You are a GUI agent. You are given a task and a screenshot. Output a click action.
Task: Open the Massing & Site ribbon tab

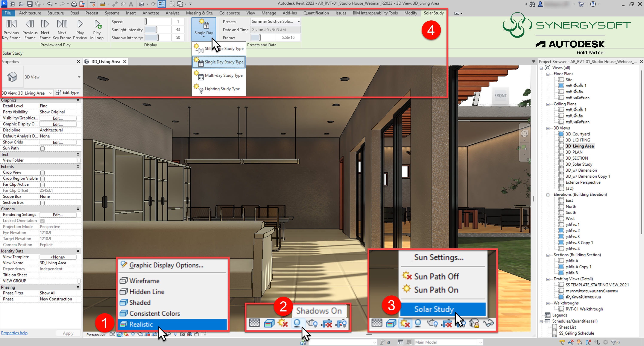pos(199,13)
